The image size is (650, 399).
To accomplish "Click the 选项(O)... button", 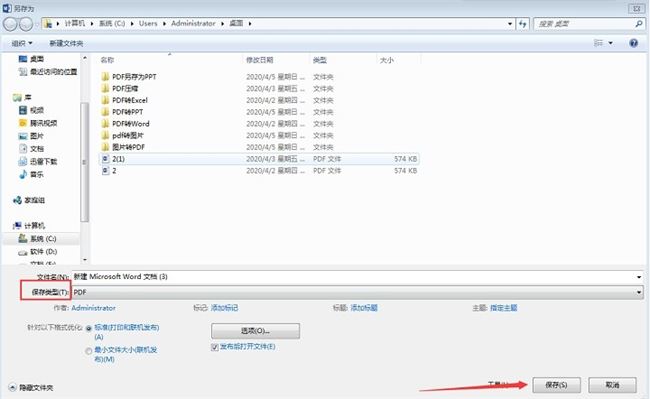I will (255, 331).
